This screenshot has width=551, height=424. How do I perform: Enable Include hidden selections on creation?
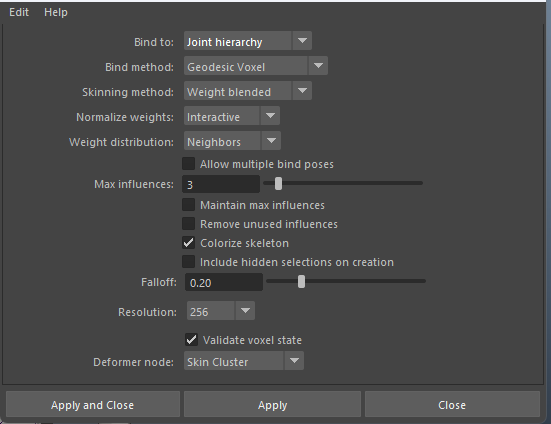[189, 262]
